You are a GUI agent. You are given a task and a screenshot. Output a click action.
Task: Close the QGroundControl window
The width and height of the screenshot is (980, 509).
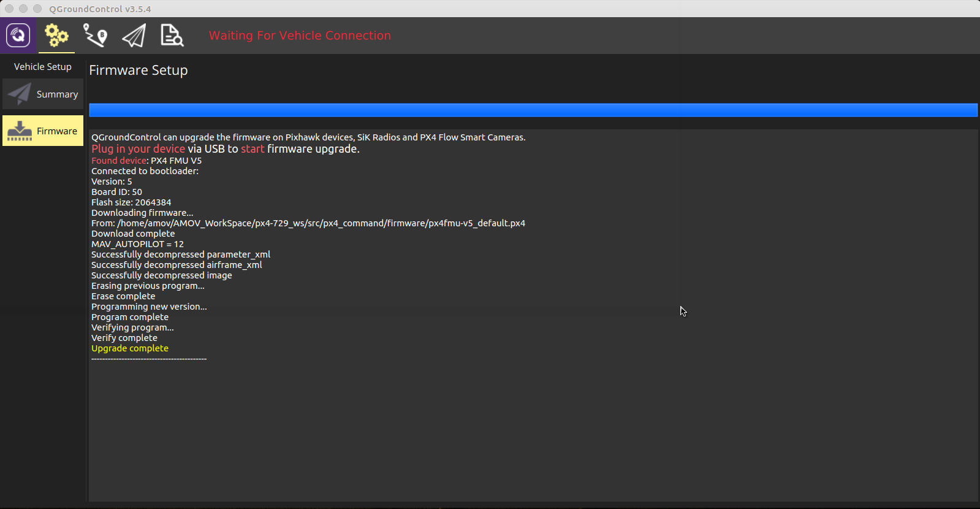click(x=9, y=9)
